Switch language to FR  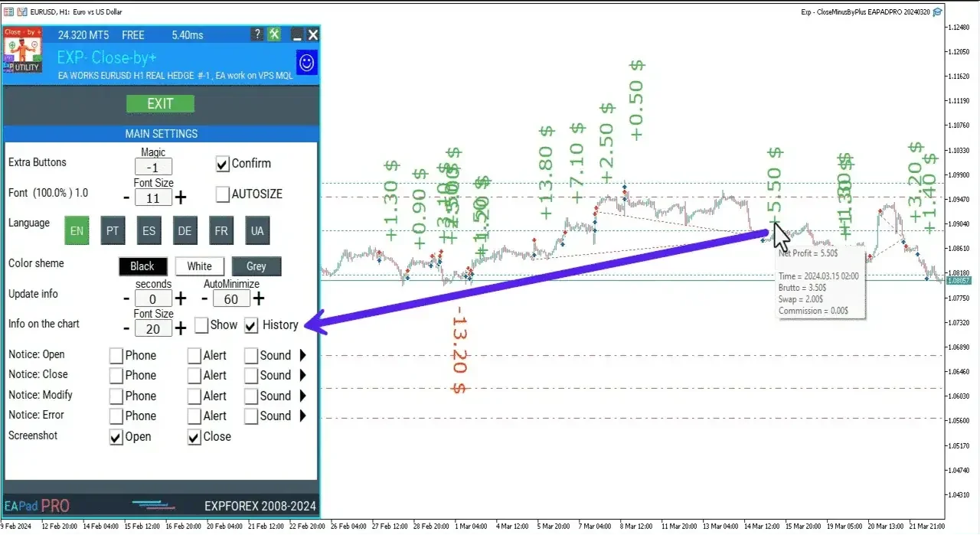(x=221, y=230)
